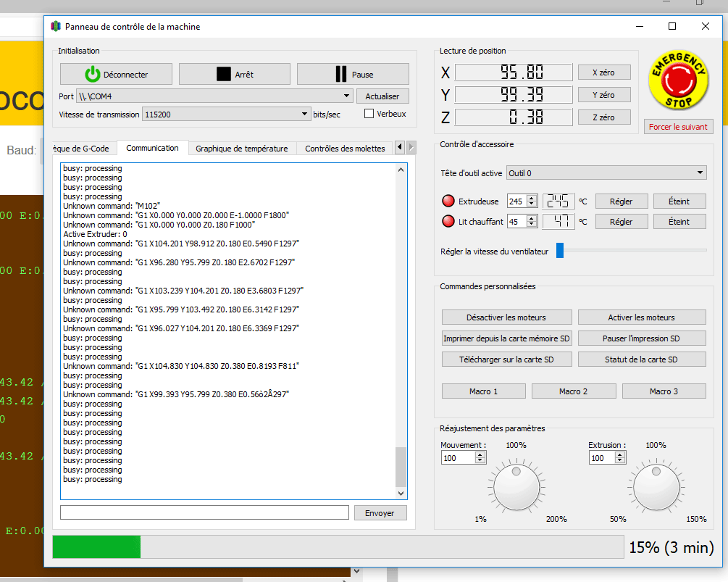Click Désactiver les moteurs
The width and height of the screenshot is (728, 582).
click(x=506, y=317)
